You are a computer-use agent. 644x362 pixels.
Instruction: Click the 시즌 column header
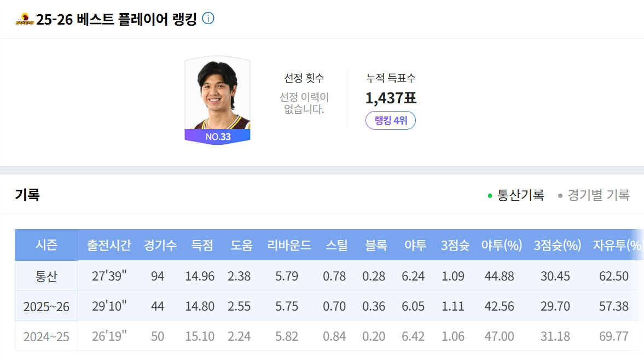tap(46, 245)
